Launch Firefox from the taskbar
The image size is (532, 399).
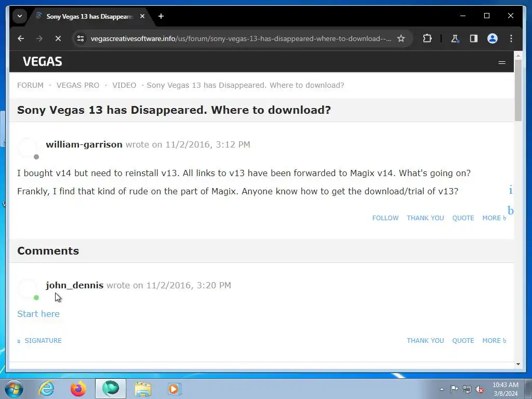click(x=78, y=389)
